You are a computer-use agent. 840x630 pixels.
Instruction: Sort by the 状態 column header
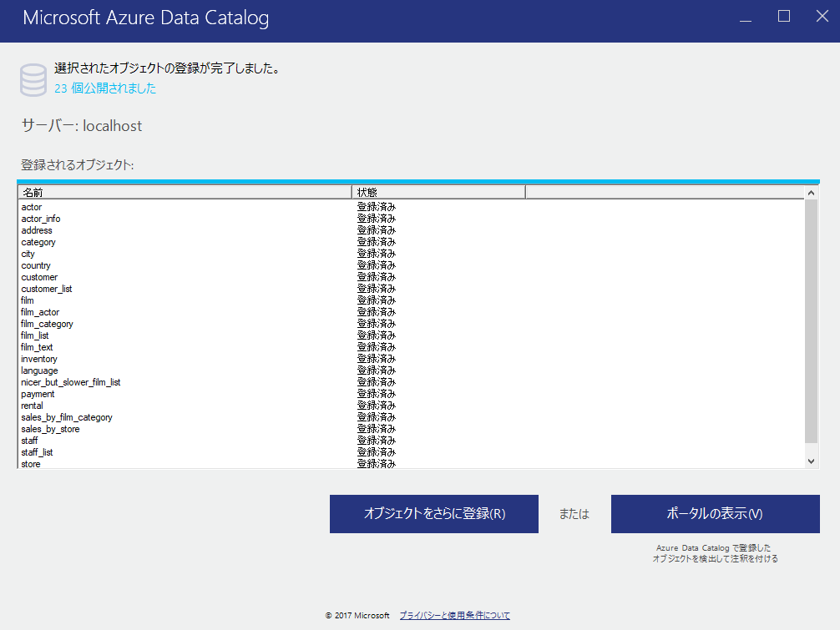[438, 192]
